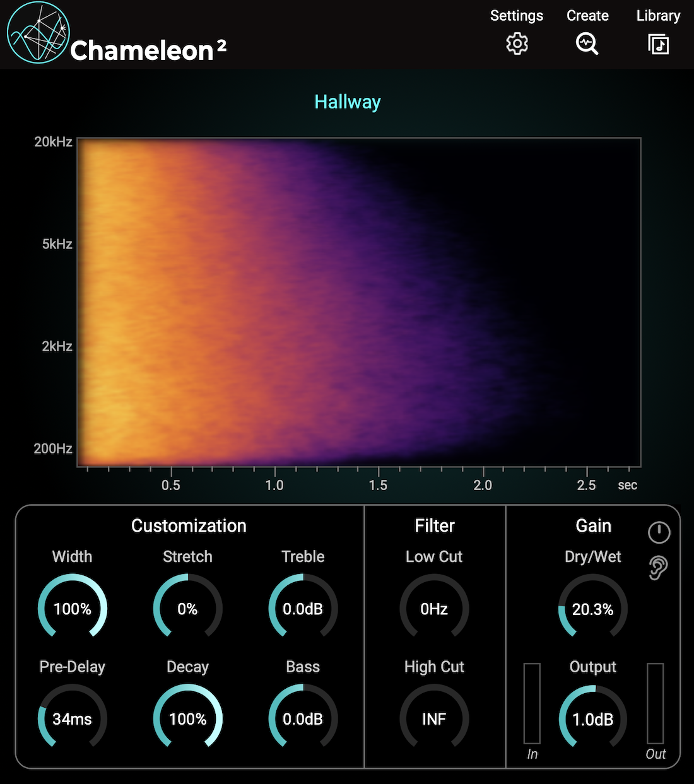Click the spectrogram reverb display

[x=359, y=302]
